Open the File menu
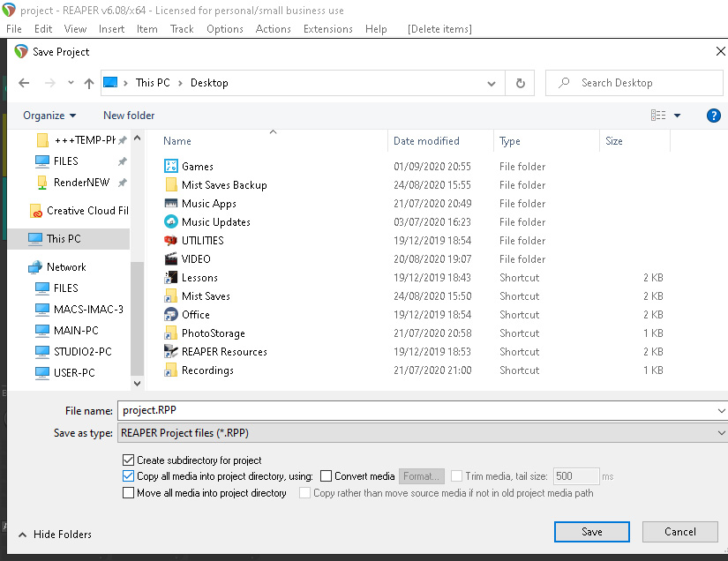This screenshot has width=728, height=561. point(14,29)
